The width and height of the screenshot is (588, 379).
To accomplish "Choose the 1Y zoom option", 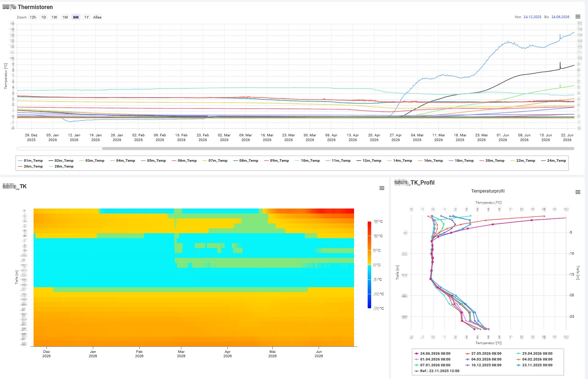I will (86, 17).
